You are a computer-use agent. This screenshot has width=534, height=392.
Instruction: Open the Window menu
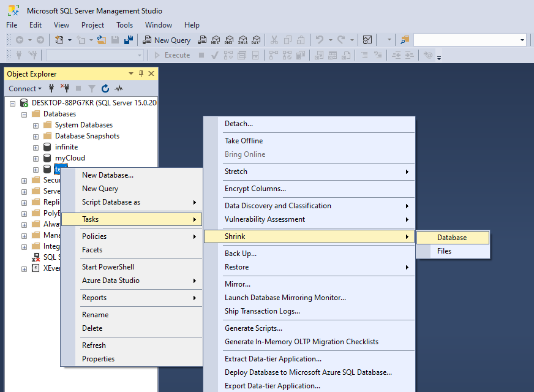click(159, 25)
